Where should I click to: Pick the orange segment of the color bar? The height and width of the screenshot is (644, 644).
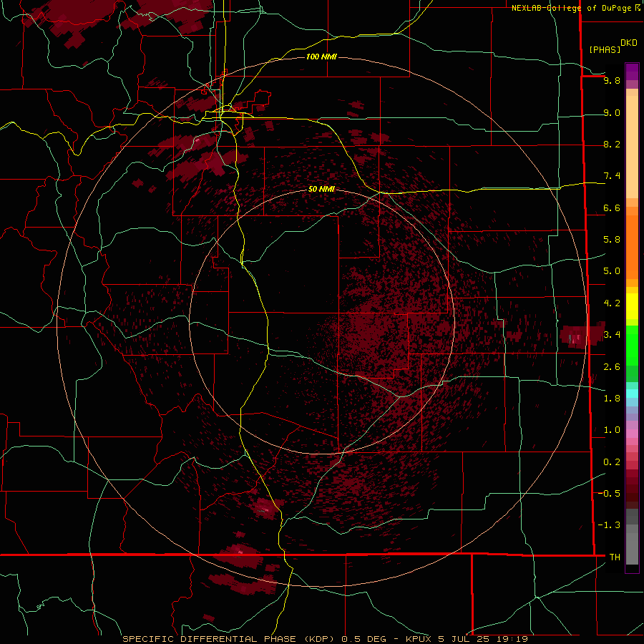[632, 246]
